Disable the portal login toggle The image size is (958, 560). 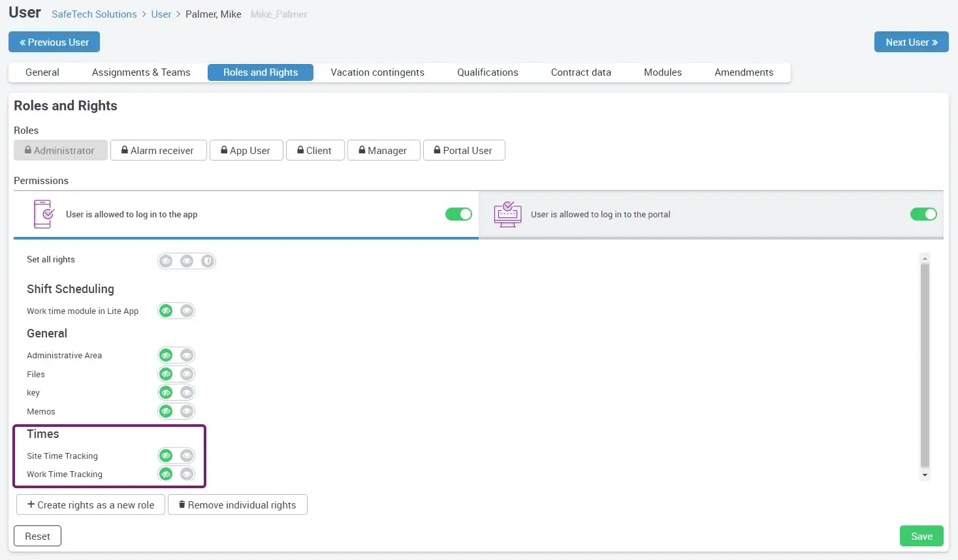(923, 214)
